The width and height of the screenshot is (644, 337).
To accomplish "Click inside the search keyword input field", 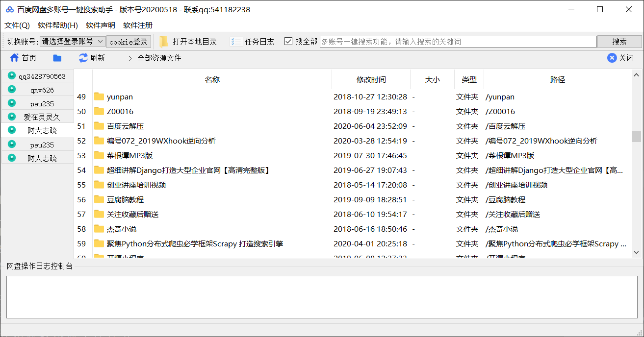I will point(456,41).
